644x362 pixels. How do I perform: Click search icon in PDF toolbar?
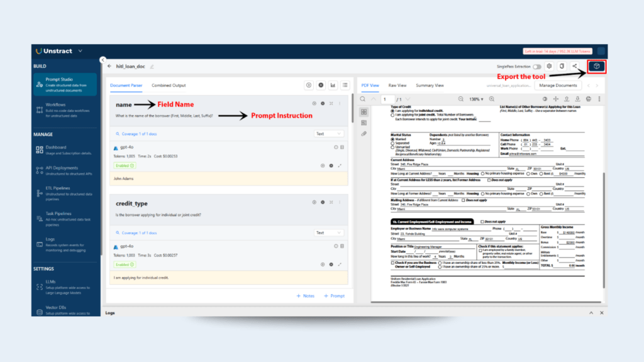[x=363, y=99]
